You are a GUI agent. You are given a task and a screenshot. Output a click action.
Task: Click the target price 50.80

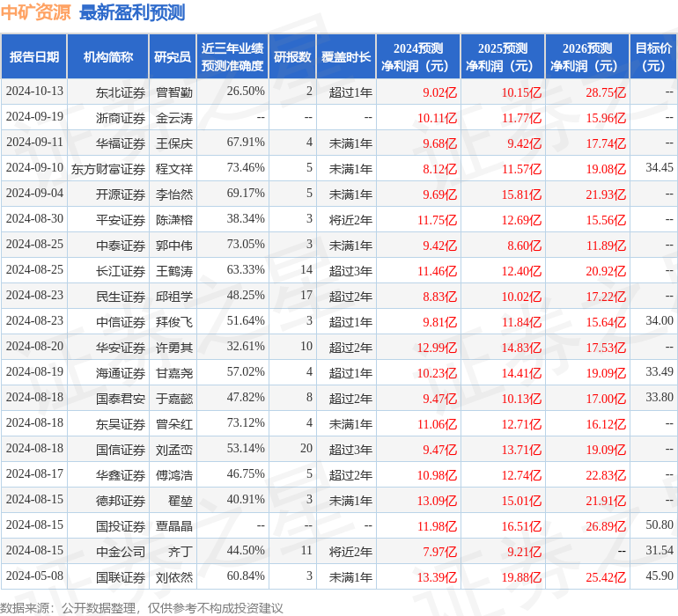[660, 524]
